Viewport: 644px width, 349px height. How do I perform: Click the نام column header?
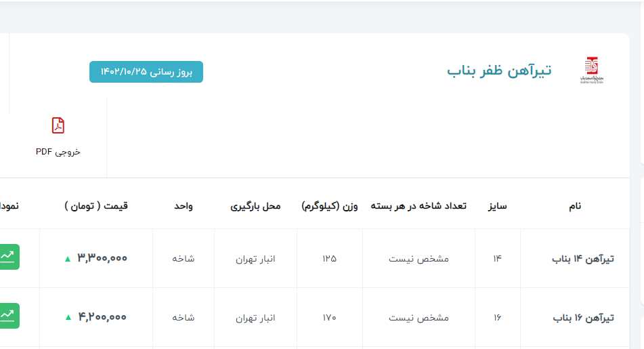click(x=574, y=206)
